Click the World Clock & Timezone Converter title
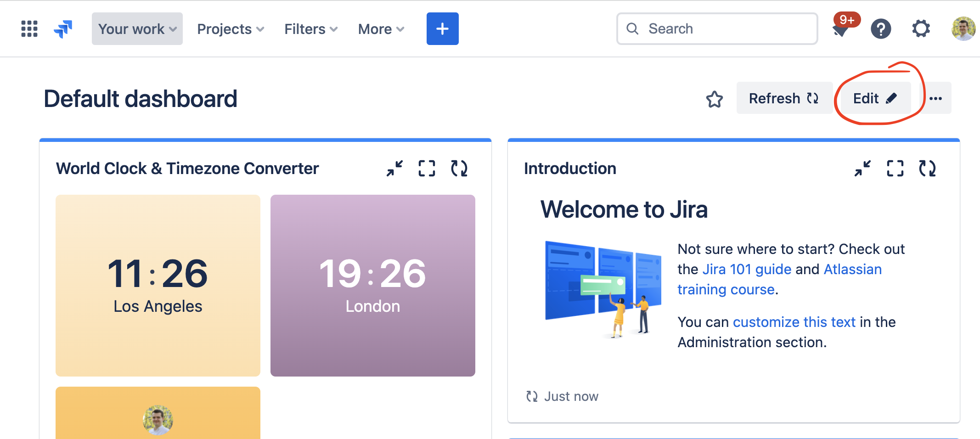 click(187, 169)
